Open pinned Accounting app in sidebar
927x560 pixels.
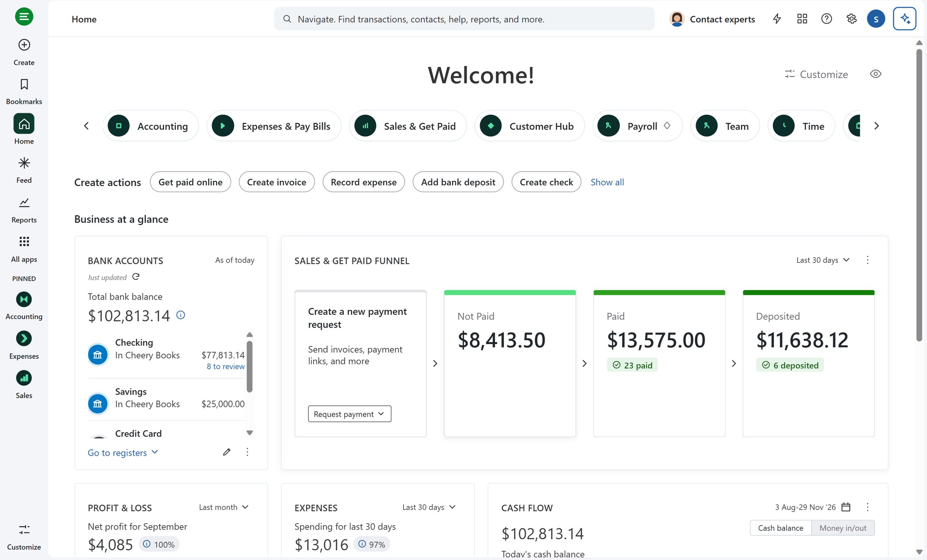coord(24,306)
